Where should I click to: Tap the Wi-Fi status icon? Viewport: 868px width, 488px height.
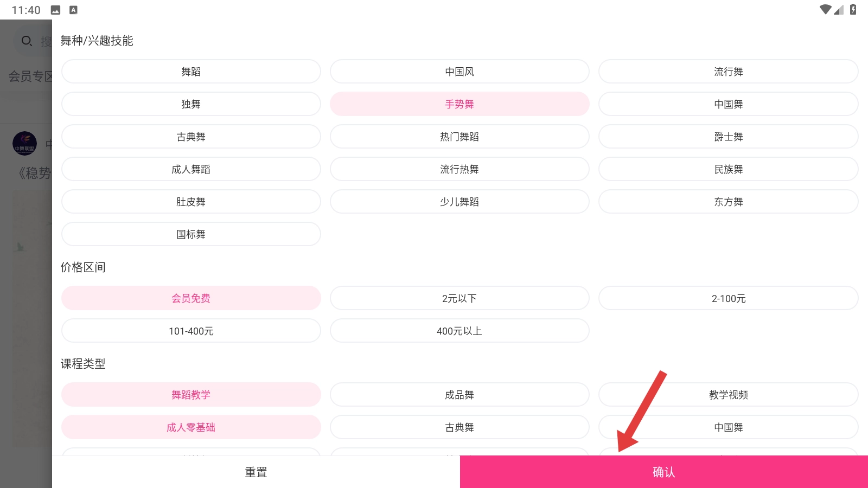(x=825, y=10)
